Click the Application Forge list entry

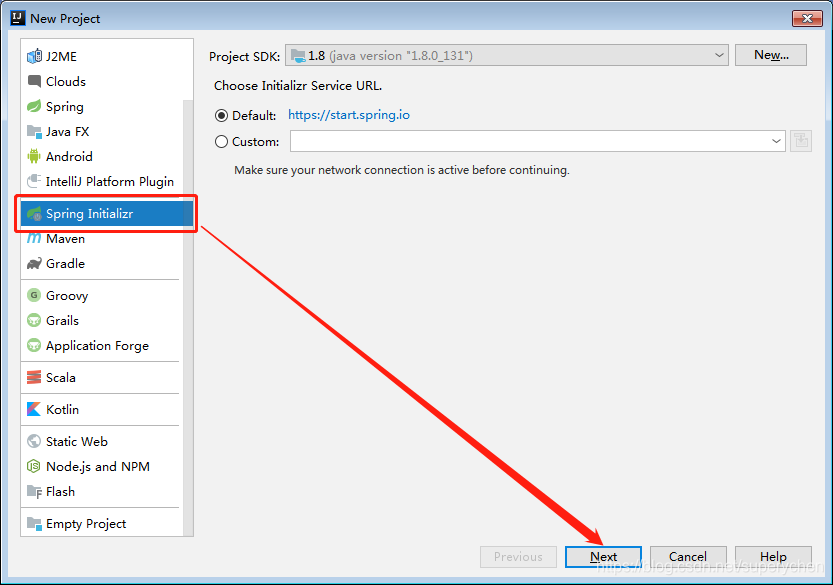tap(102, 345)
